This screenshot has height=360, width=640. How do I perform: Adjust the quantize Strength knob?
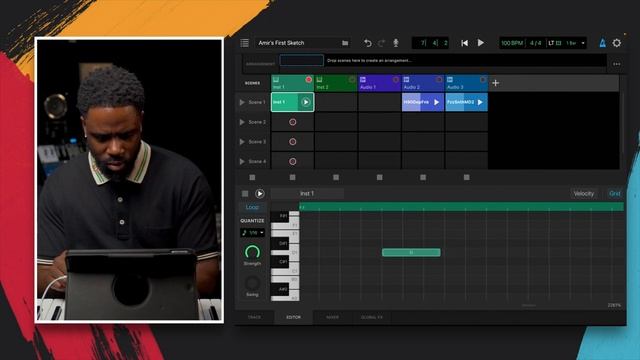(252, 252)
